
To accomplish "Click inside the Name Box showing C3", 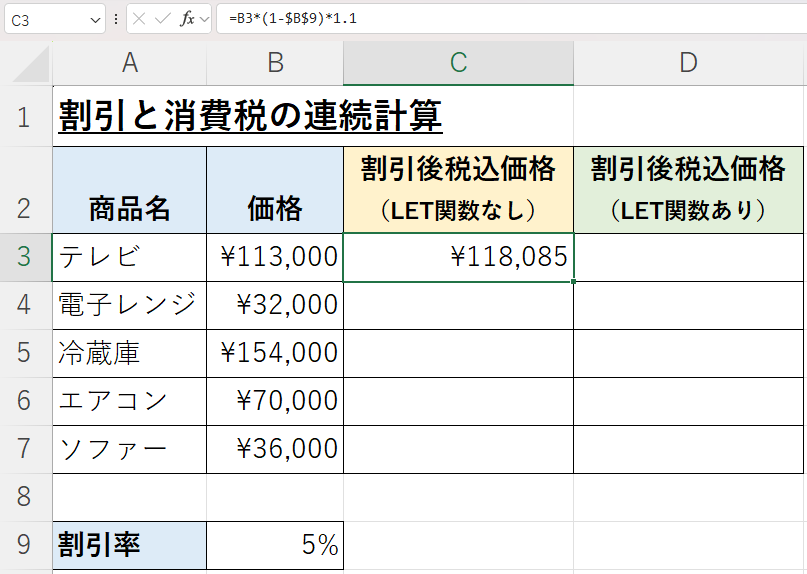I will click(x=45, y=19).
